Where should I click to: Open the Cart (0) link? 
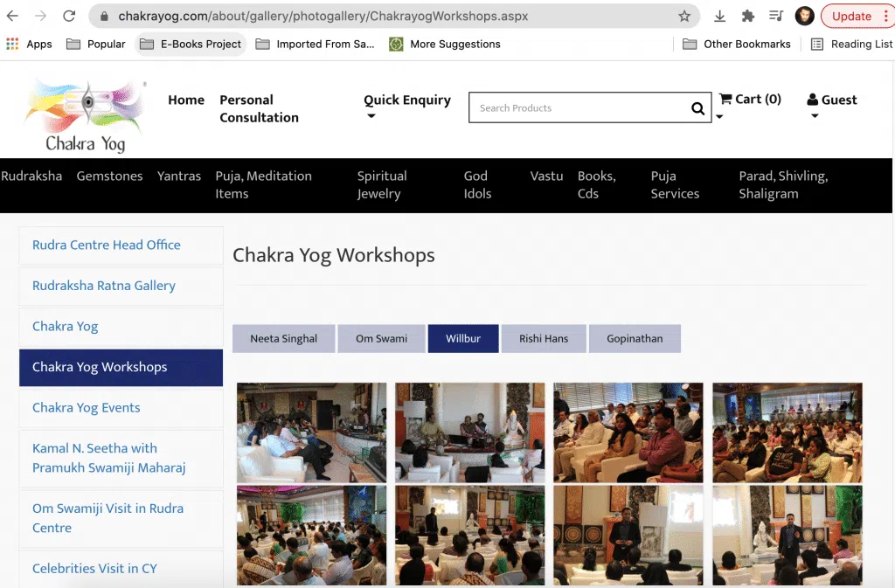coord(750,100)
